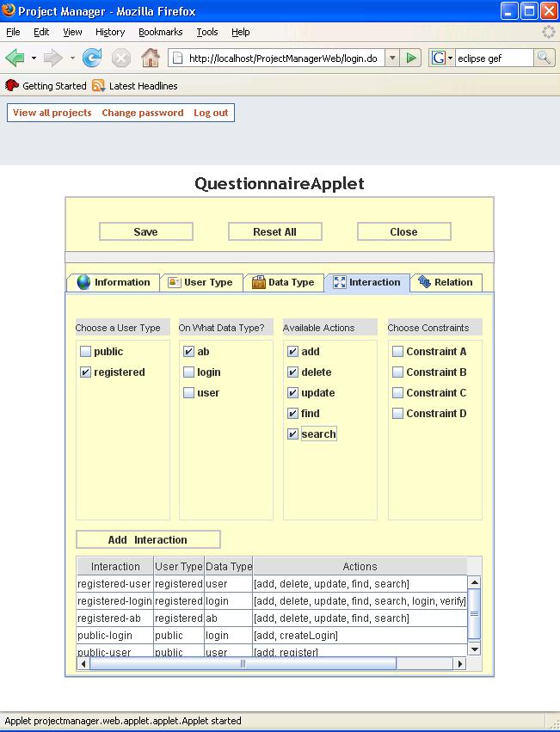This screenshot has height=732, width=560.
Task: Open the search engine chooser dropdown
Action: click(450, 58)
